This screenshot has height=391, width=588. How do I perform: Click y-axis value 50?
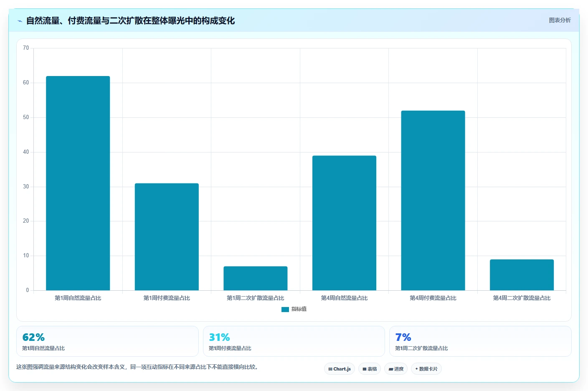pos(26,117)
